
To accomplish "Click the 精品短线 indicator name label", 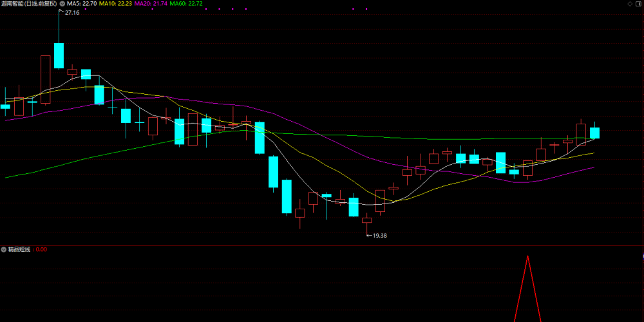I will [19, 249].
